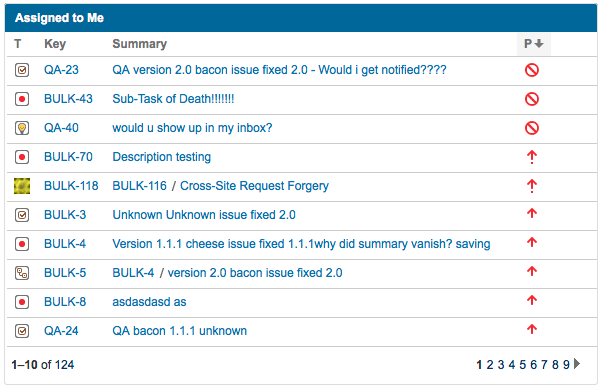The height and width of the screenshot is (392, 601).
Task: Click the blocker priority icon on QA-23 row
Action: [532, 70]
